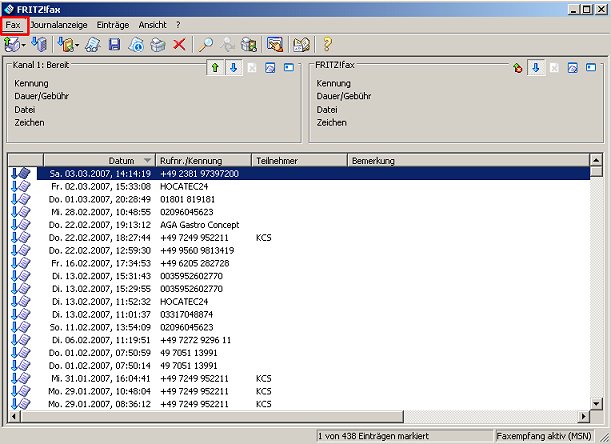Select the entry Do. 22.02.2007, 18:27:44
Image resolution: width=611 pixels, height=444 pixels.
pyautogui.click(x=299, y=238)
